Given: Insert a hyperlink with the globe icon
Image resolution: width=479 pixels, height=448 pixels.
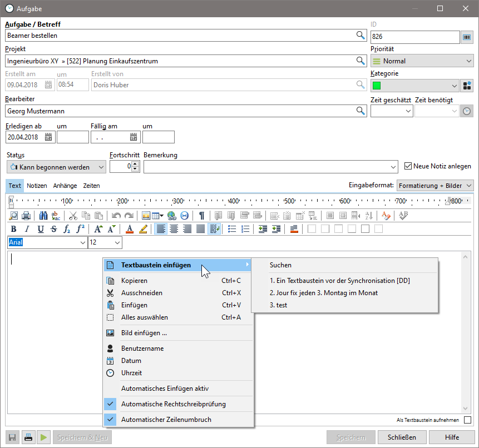Looking at the screenshot, I should [x=171, y=216].
